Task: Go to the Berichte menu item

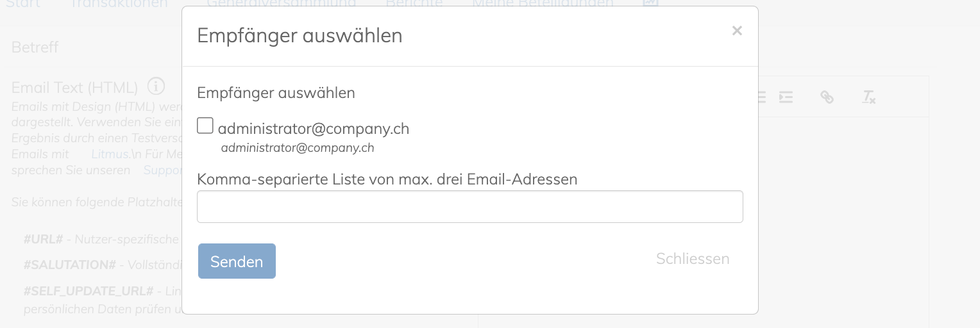Action: click(414, 4)
